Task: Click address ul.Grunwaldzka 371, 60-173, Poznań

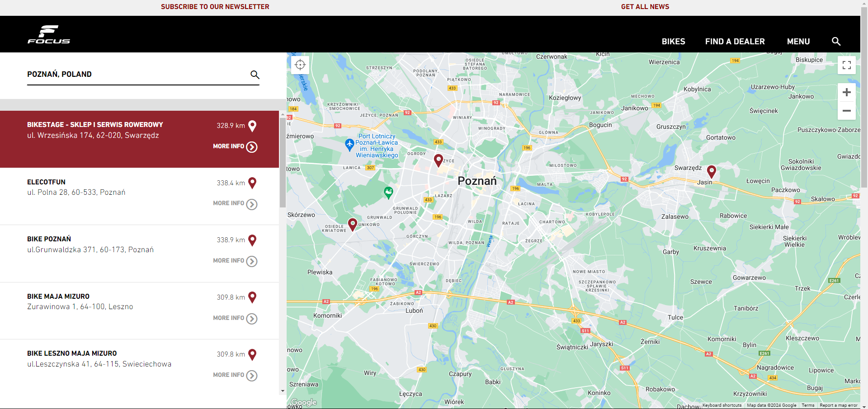Action: click(90, 249)
